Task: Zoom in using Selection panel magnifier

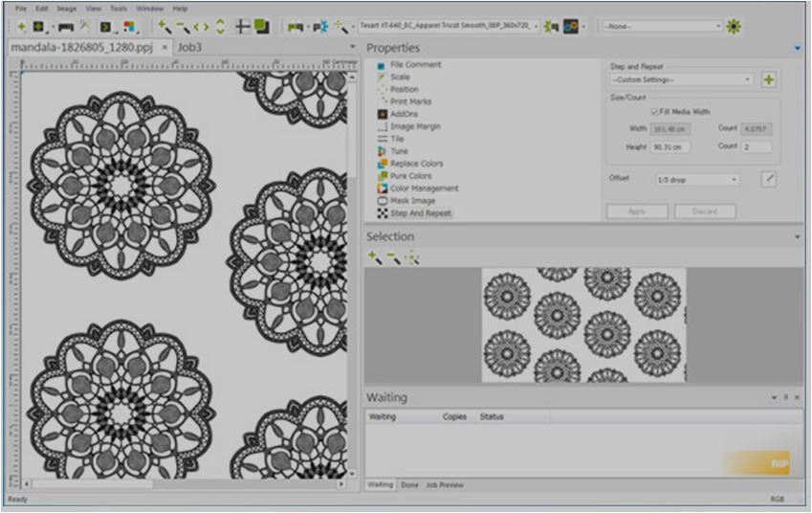Action: [x=375, y=257]
